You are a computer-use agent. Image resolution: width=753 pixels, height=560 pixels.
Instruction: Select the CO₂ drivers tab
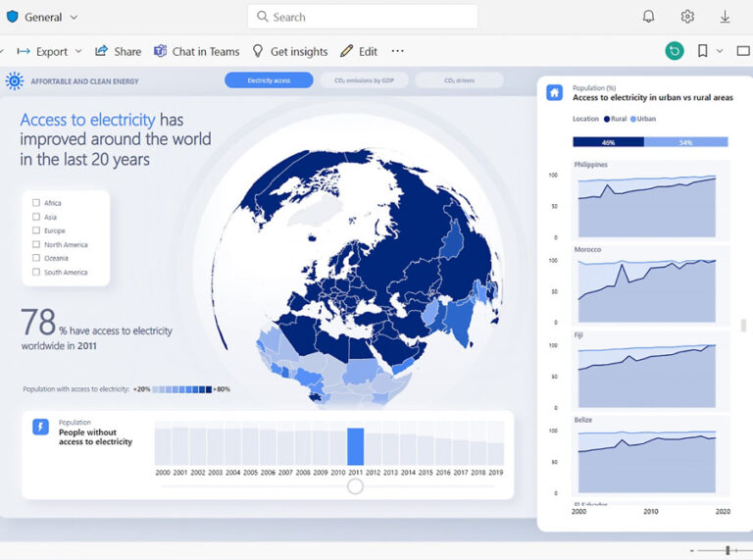[459, 80]
